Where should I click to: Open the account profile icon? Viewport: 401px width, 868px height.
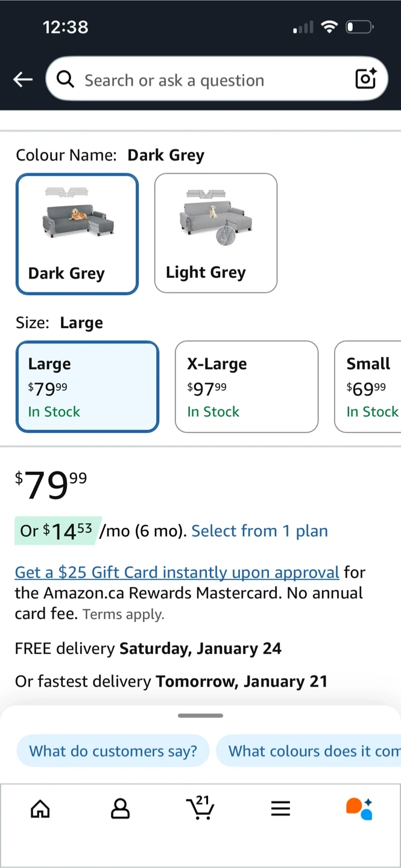coord(120,808)
